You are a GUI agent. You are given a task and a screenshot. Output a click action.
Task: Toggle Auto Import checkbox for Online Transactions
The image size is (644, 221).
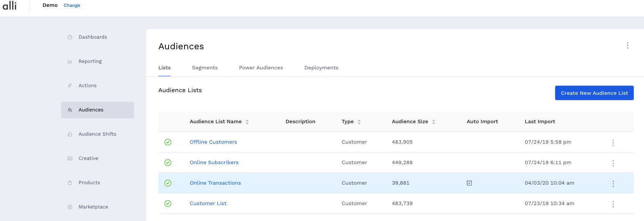pyautogui.click(x=469, y=183)
